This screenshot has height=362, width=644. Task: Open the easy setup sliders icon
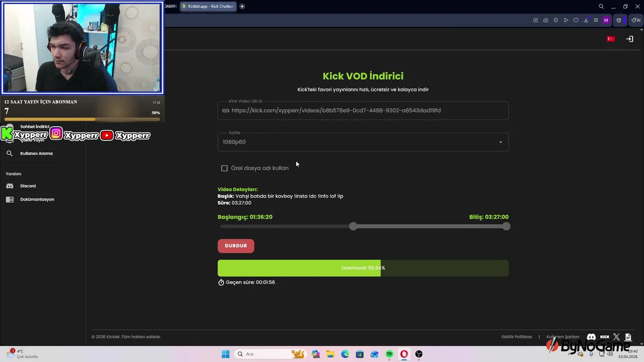click(596, 20)
